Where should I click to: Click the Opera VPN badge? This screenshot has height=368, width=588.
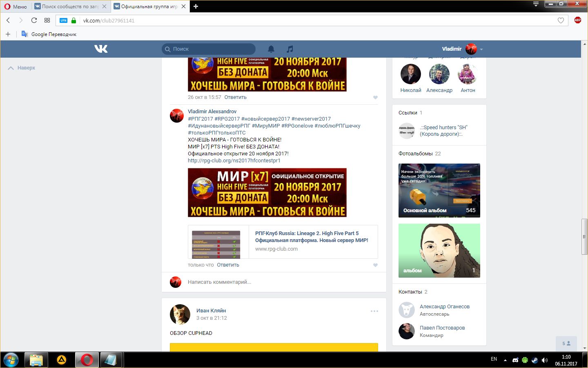click(63, 20)
